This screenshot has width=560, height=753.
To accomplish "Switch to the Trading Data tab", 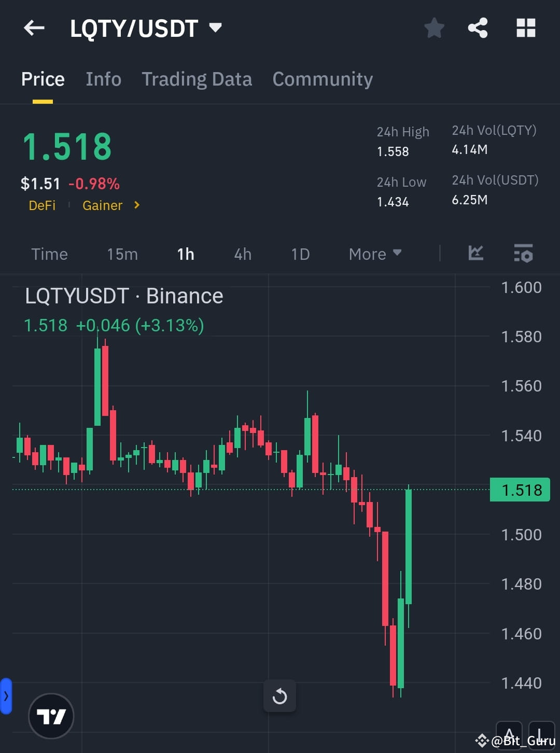I will coord(197,79).
